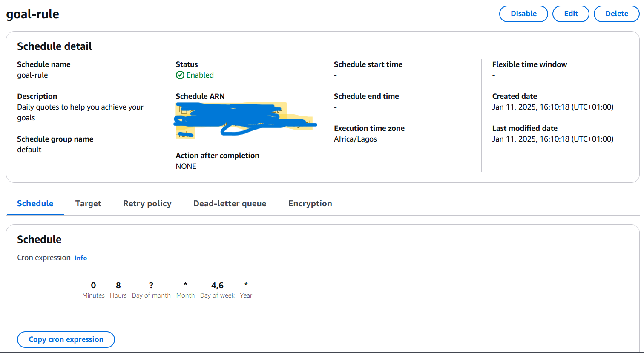Click the Minutes cron value '0'

pyautogui.click(x=93, y=285)
